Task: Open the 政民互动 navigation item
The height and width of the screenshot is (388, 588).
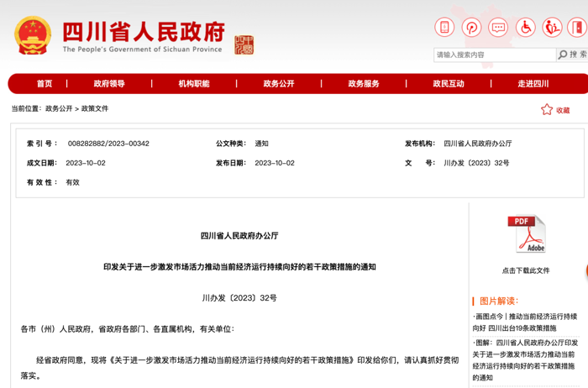Action: [x=449, y=84]
